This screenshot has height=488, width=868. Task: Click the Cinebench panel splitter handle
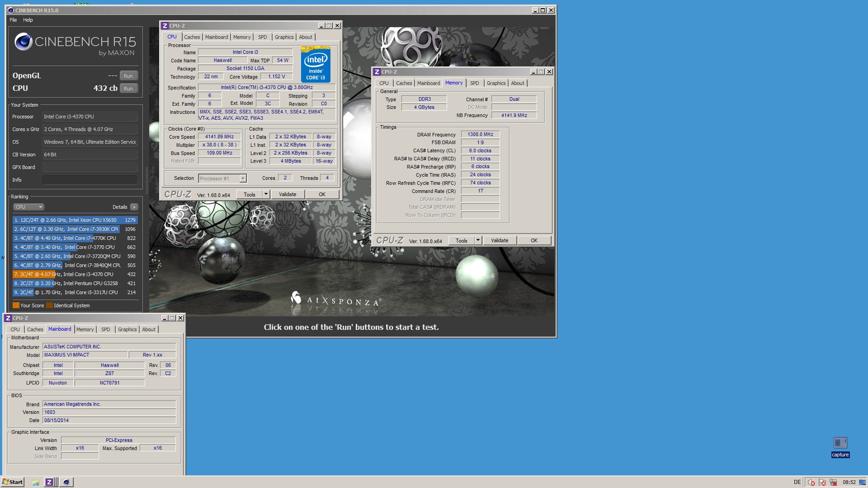pos(146,181)
